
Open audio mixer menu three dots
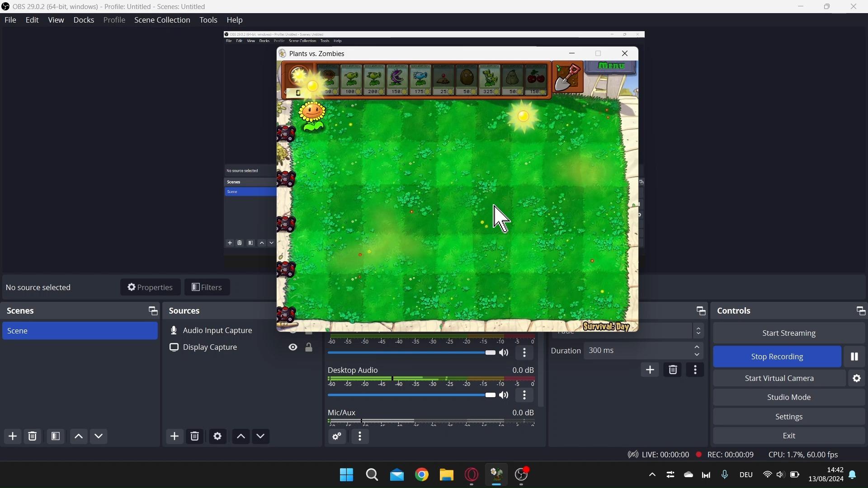360,436
